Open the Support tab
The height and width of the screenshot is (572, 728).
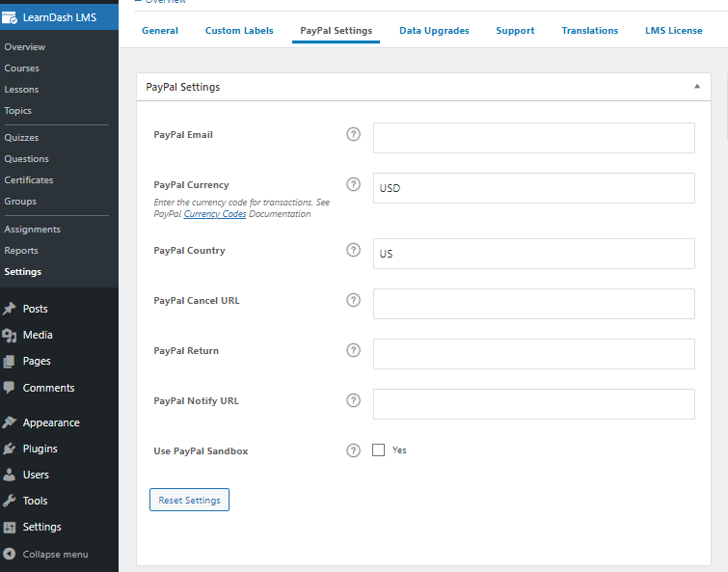tap(515, 31)
